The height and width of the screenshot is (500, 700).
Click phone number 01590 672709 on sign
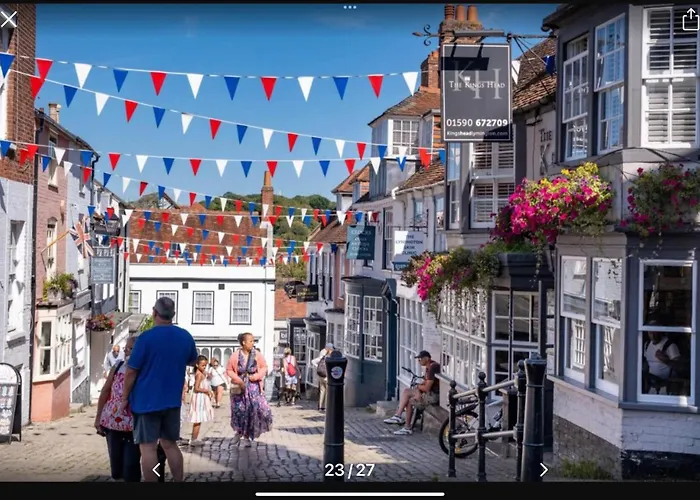pyautogui.click(x=477, y=122)
